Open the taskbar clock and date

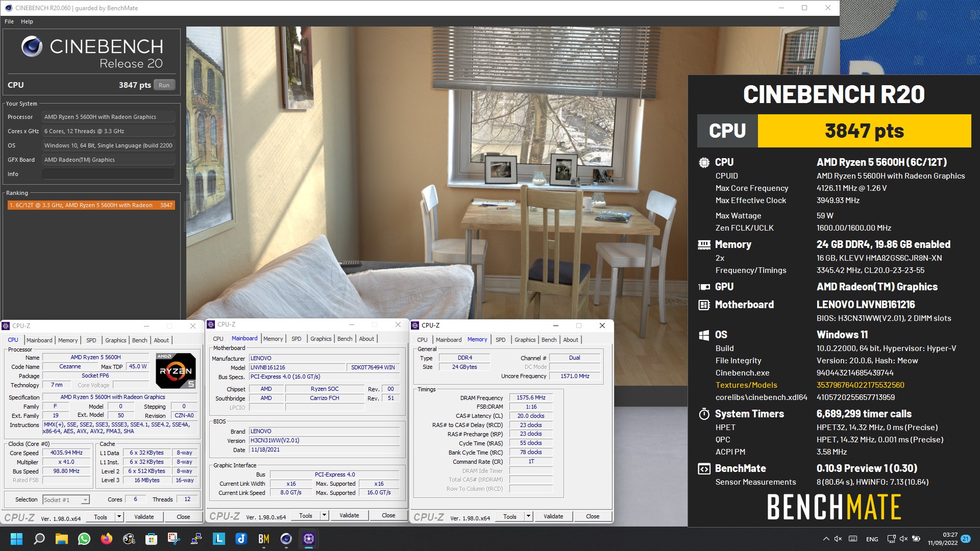[x=943, y=539]
